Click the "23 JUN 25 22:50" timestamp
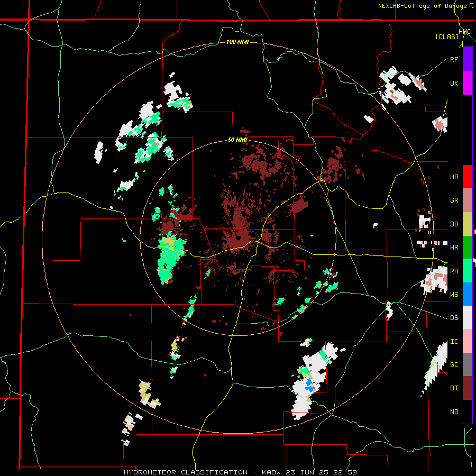This screenshot has width=476, height=476. pos(322,472)
